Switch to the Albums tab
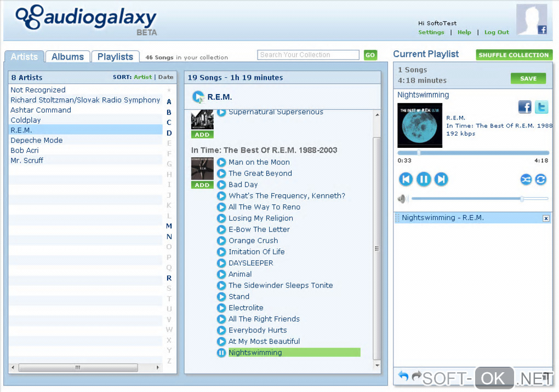559x392 pixels. (68, 56)
